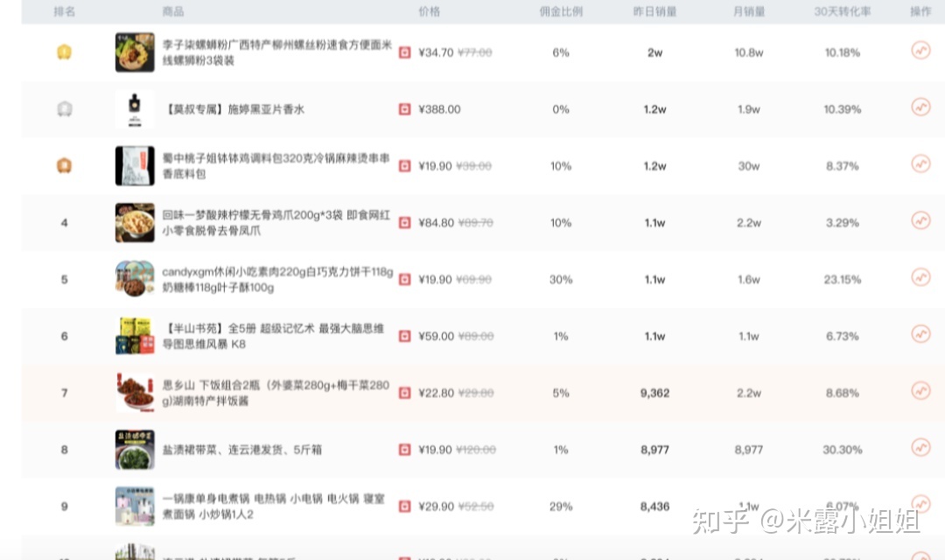Select yesterday sales value 9,362
This screenshot has height=560, width=945.
pos(654,392)
